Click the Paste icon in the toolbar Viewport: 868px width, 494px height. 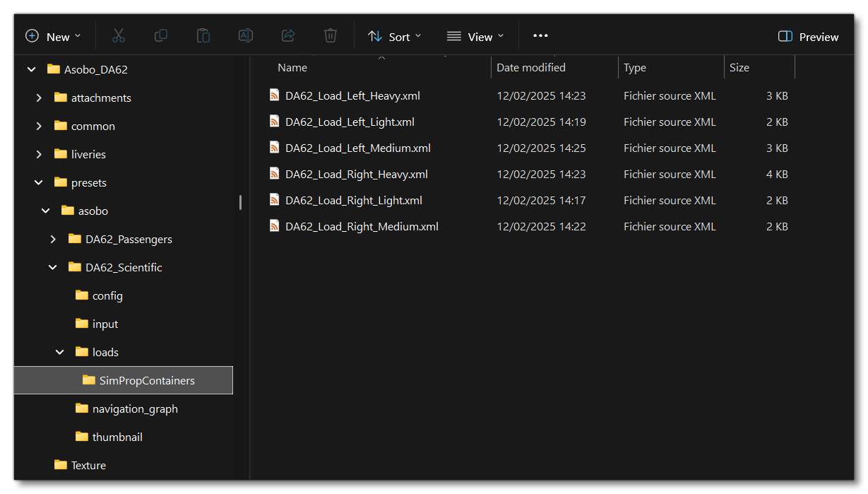pyautogui.click(x=203, y=35)
